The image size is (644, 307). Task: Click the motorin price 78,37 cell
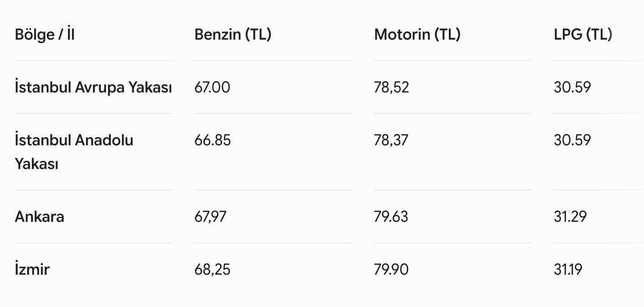point(391,140)
